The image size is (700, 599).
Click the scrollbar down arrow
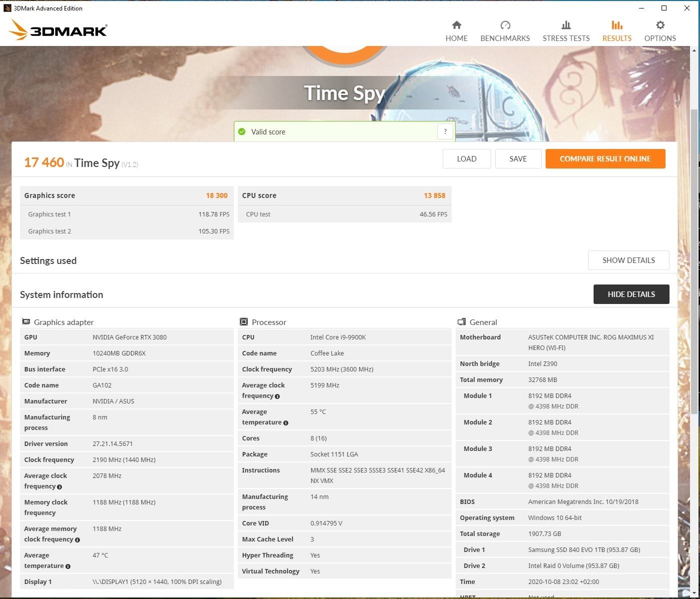pos(694,593)
